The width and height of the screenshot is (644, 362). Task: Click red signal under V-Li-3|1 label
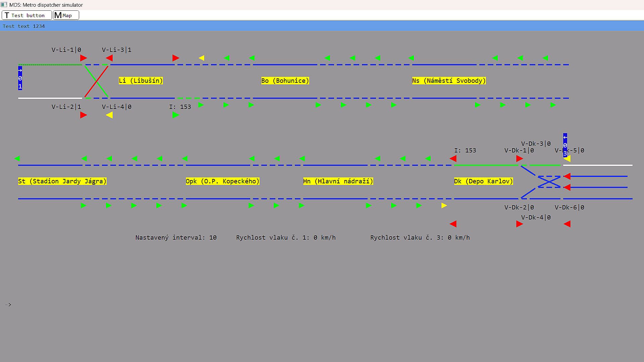pos(109,58)
